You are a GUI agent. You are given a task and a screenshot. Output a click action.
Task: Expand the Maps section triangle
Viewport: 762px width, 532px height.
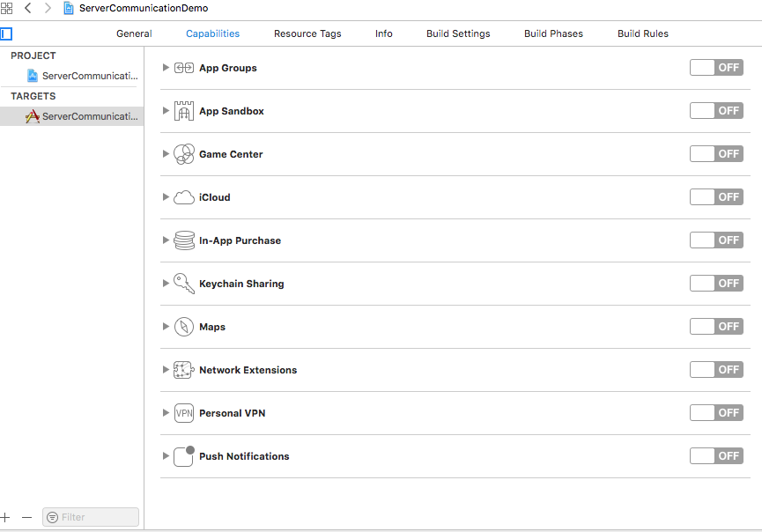166,327
